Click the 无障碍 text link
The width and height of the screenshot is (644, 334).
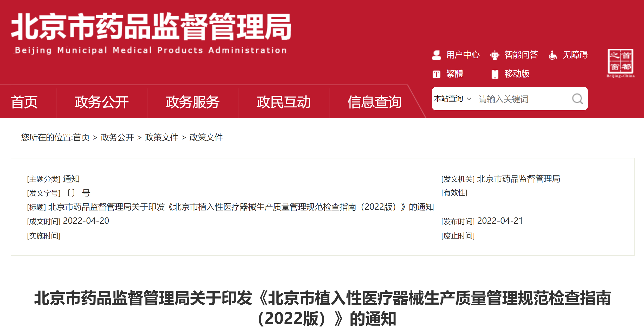tap(575, 55)
